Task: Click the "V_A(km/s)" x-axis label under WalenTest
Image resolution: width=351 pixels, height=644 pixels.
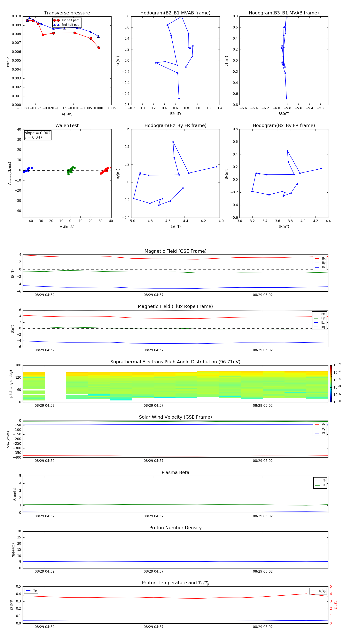Action: coord(67,227)
